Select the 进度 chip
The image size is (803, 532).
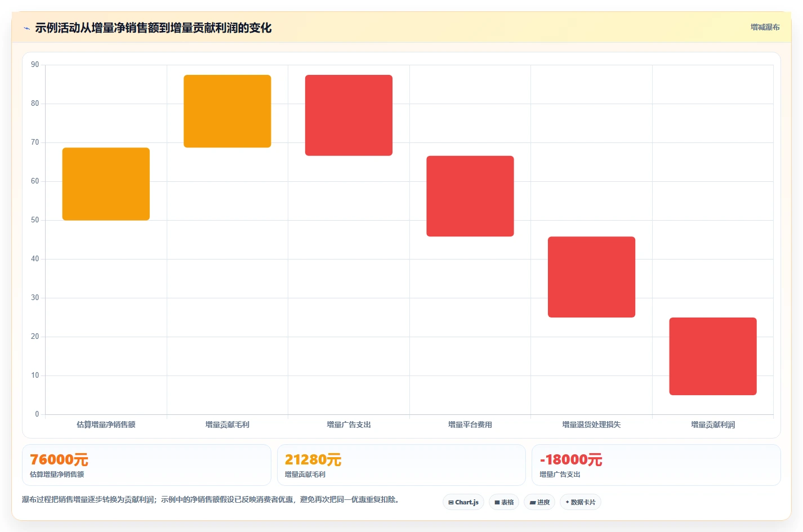click(539, 502)
